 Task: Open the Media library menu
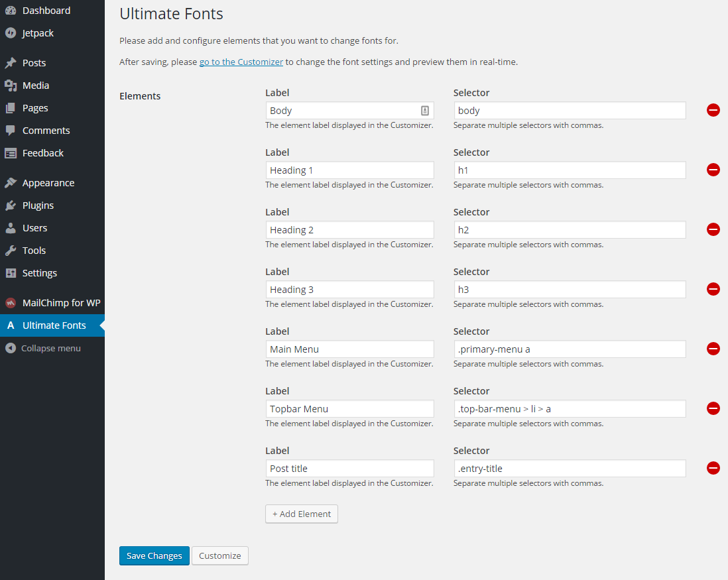(35, 86)
